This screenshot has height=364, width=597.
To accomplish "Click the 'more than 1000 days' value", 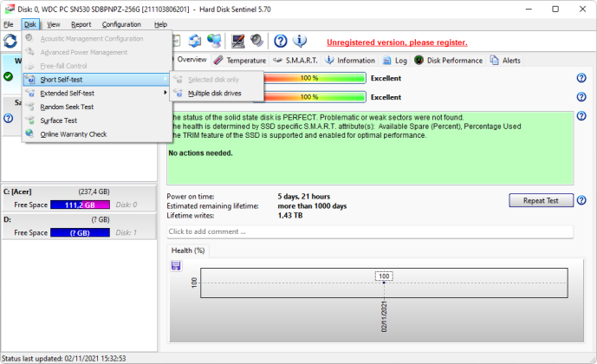I will tap(312, 206).
